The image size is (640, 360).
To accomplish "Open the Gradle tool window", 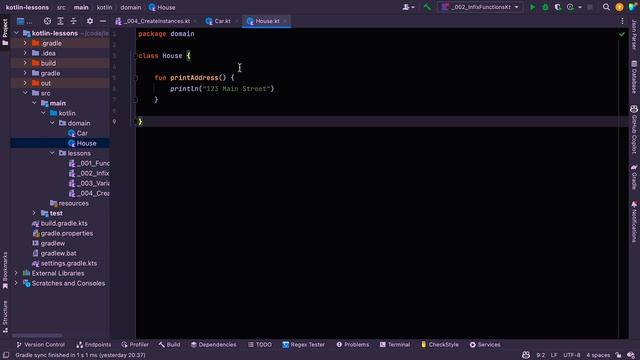I will (x=634, y=177).
